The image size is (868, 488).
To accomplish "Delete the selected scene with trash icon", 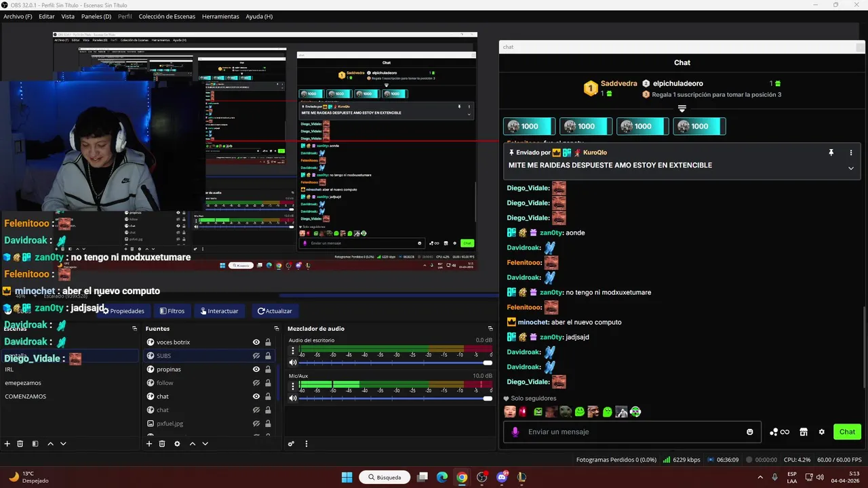I will 20,444.
